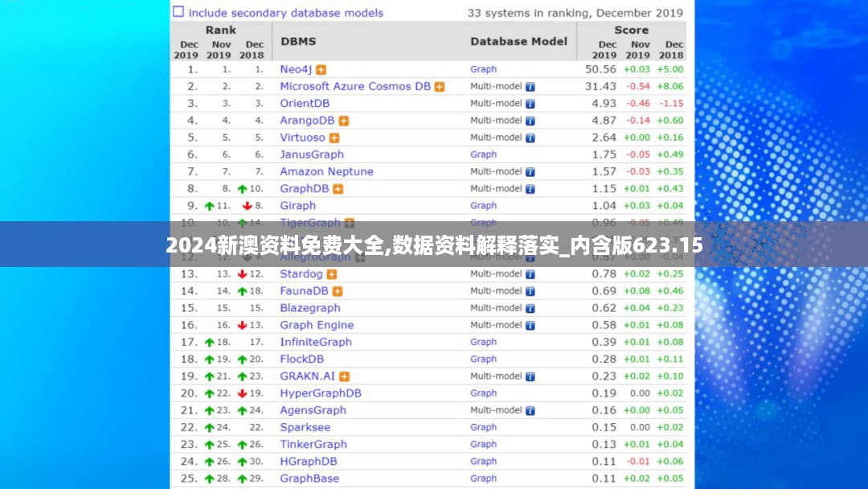
Task: Click the info icon in AgensGraph row
Action: [x=530, y=410]
